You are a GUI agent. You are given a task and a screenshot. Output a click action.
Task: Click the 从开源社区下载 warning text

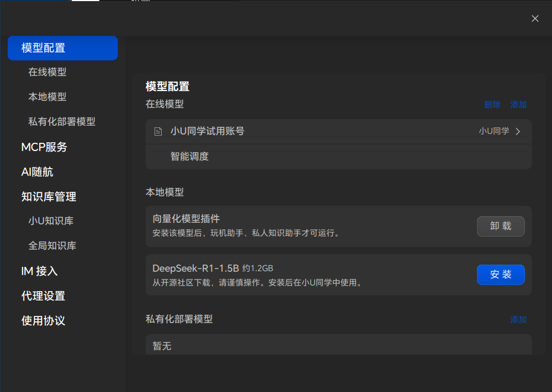(258, 283)
